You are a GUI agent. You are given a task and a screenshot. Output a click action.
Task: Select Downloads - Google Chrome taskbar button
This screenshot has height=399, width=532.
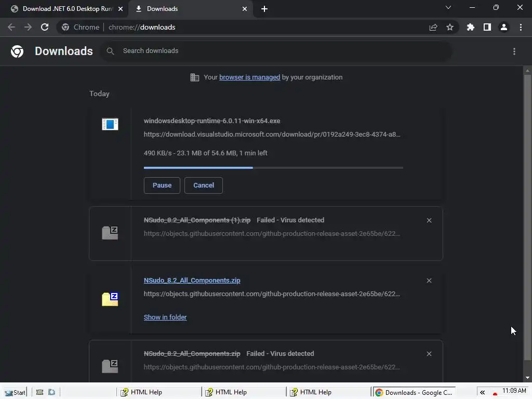[x=414, y=393]
